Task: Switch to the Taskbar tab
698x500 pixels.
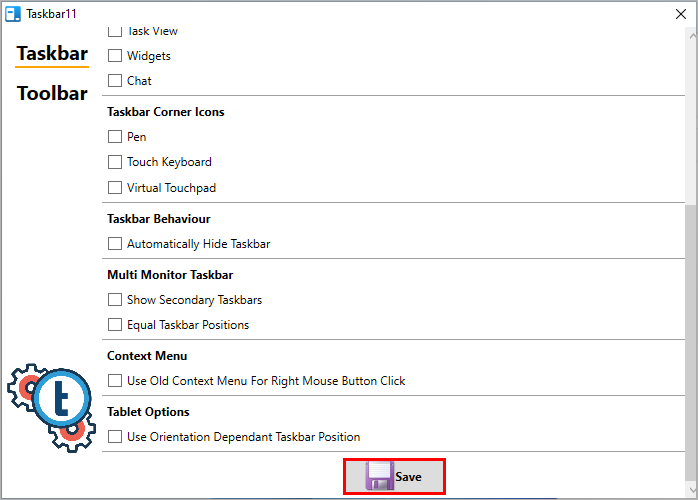Action: tap(52, 53)
